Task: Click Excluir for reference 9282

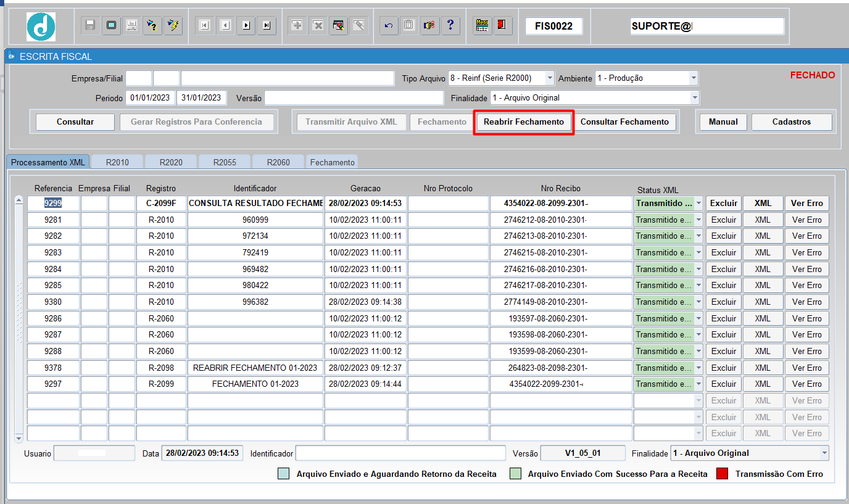Action: pos(724,236)
